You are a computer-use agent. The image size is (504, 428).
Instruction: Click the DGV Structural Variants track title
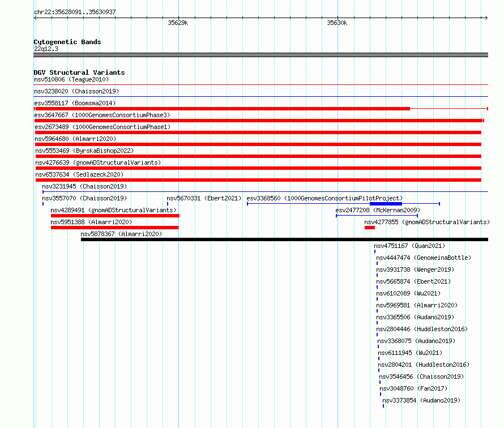[79, 72]
